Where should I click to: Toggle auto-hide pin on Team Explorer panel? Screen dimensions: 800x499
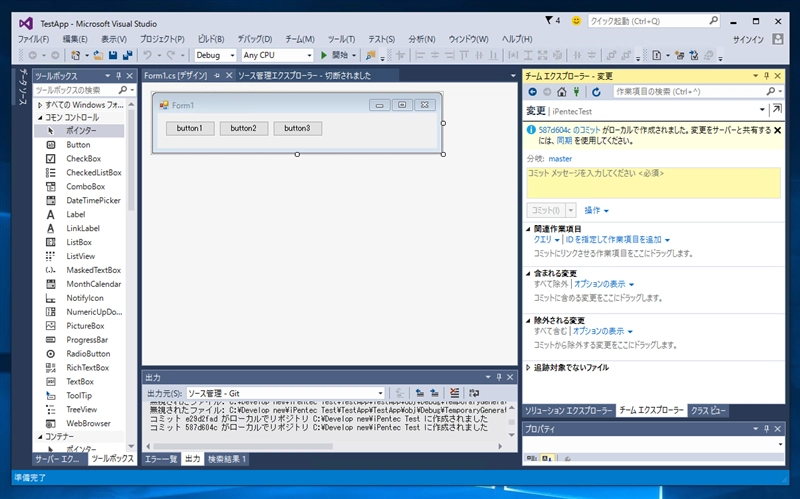[x=766, y=76]
